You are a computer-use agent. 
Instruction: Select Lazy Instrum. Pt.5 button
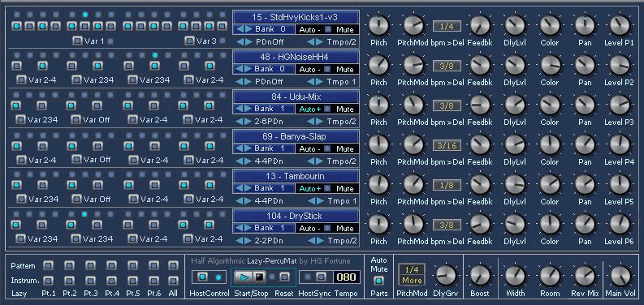[x=132, y=281]
